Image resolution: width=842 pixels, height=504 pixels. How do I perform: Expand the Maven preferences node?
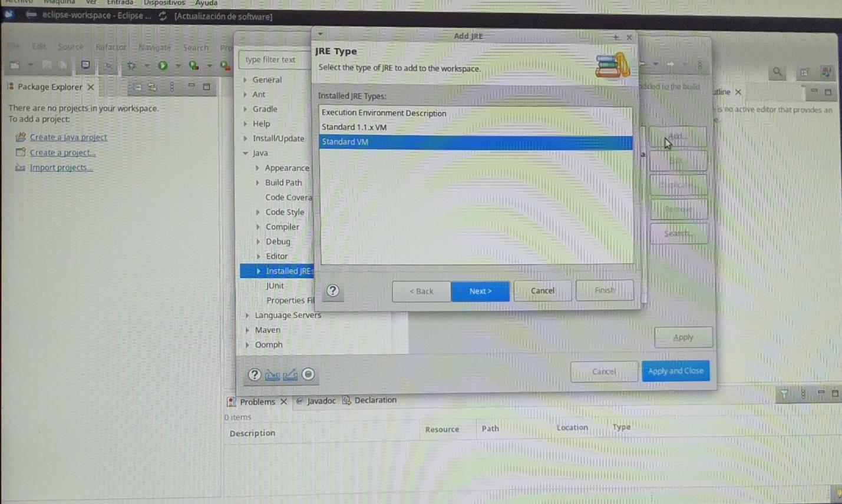tap(247, 330)
